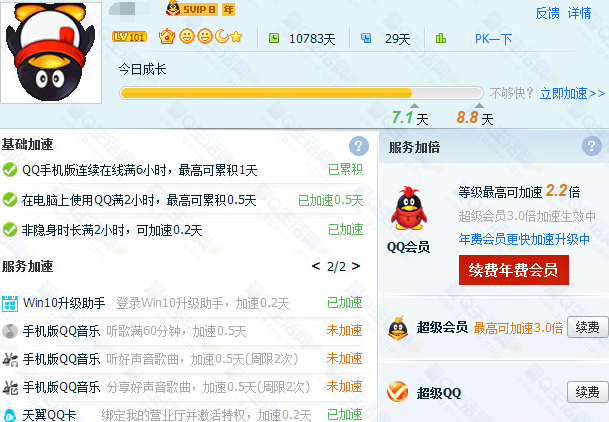Screen dimensions: 609x422
Task: Click 续费 button for 超级会员
Action: pyautogui.click(x=588, y=327)
